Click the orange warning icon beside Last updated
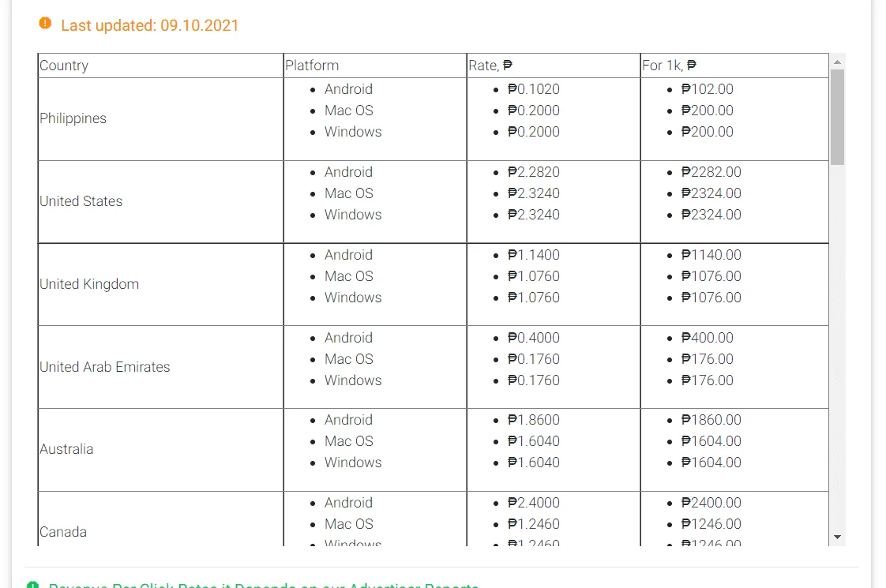The width and height of the screenshot is (886, 588). pos(45,23)
